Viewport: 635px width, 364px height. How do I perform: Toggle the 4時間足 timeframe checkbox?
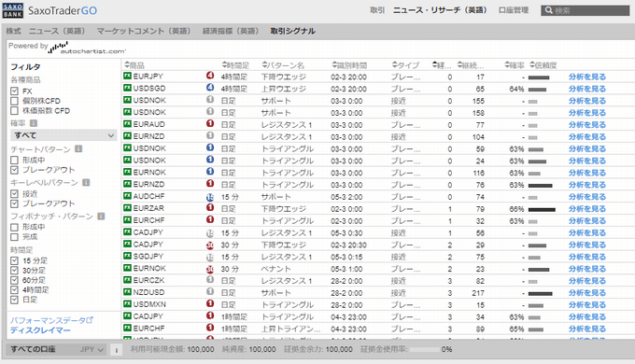(x=15, y=290)
